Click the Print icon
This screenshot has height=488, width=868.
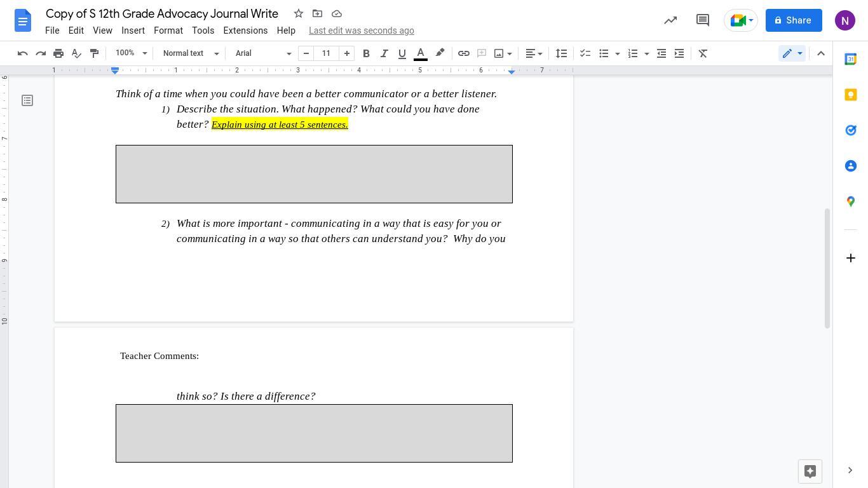(x=58, y=53)
